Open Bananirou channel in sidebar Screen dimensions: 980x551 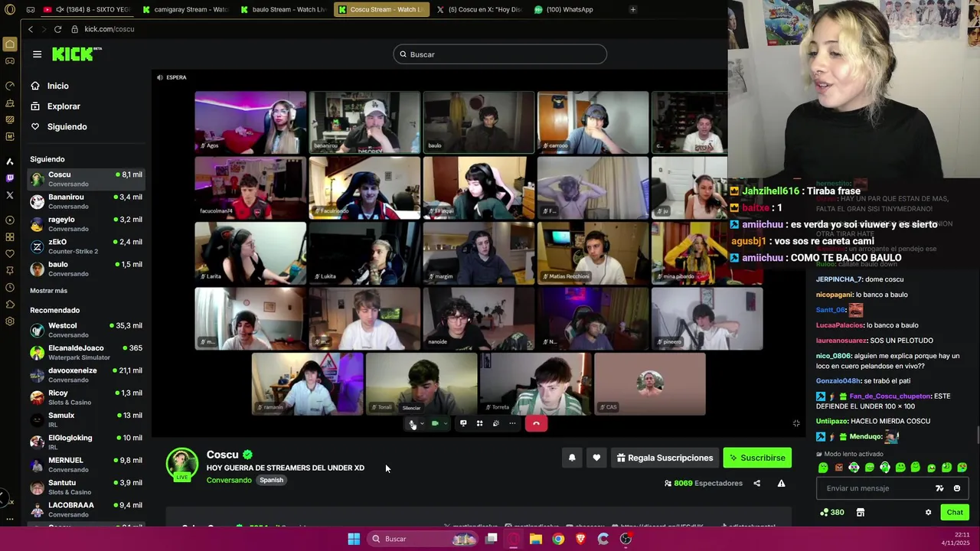86,201
